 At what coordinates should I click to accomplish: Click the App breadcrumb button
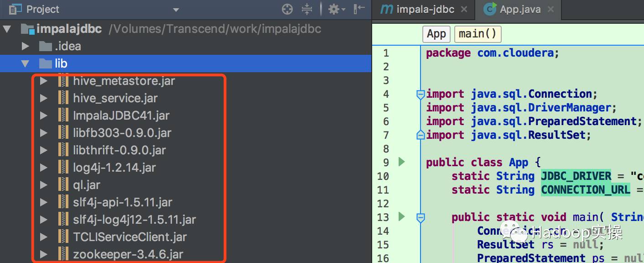(436, 34)
